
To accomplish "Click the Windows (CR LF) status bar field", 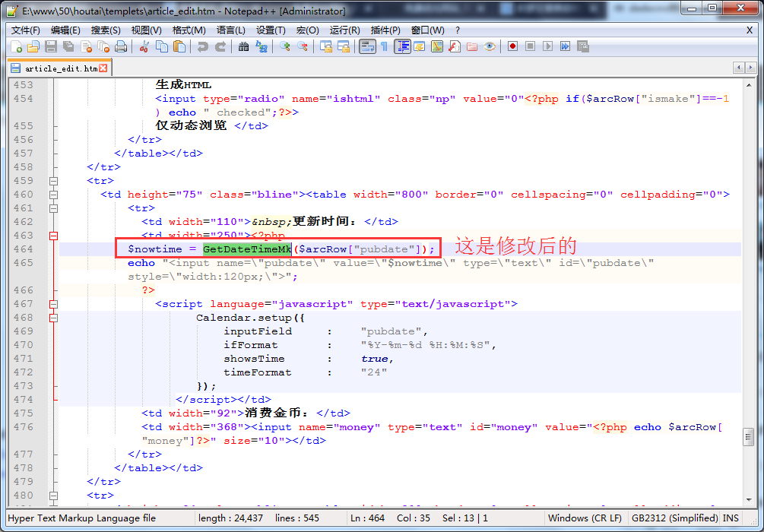I will click(585, 518).
